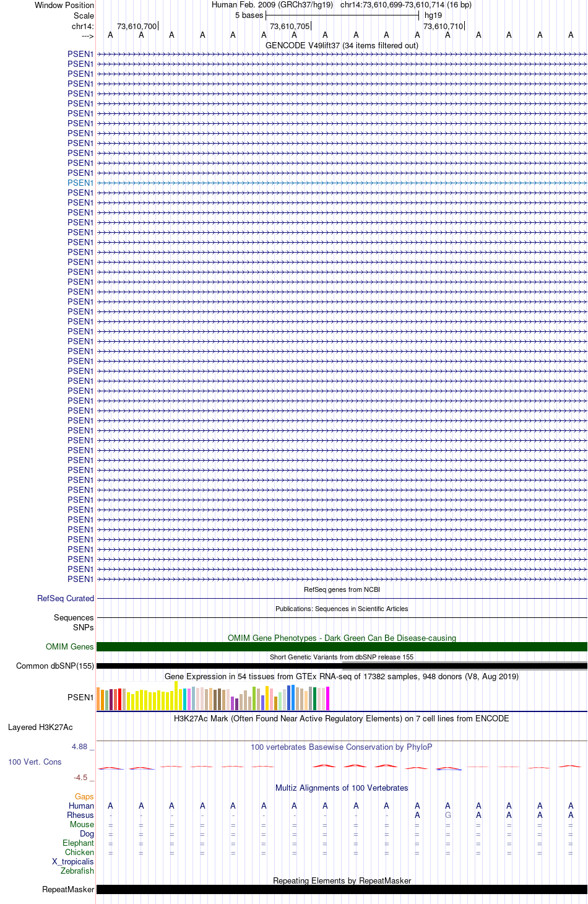Click the Scale label

(x=84, y=15)
